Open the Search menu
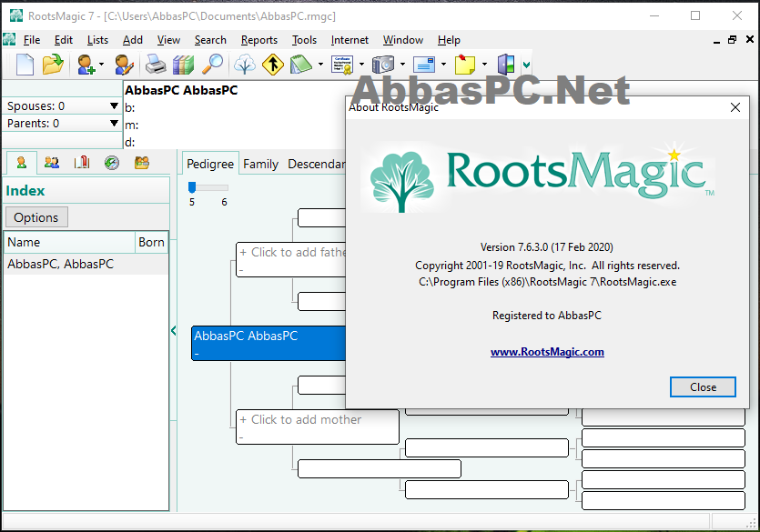Image resolution: width=760 pixels, height=532 pixels. pos(210,40)
